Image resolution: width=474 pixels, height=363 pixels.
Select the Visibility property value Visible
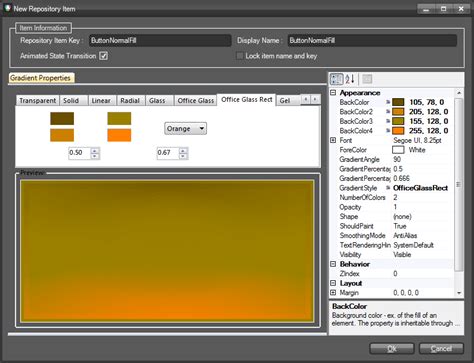pos(402,254)
